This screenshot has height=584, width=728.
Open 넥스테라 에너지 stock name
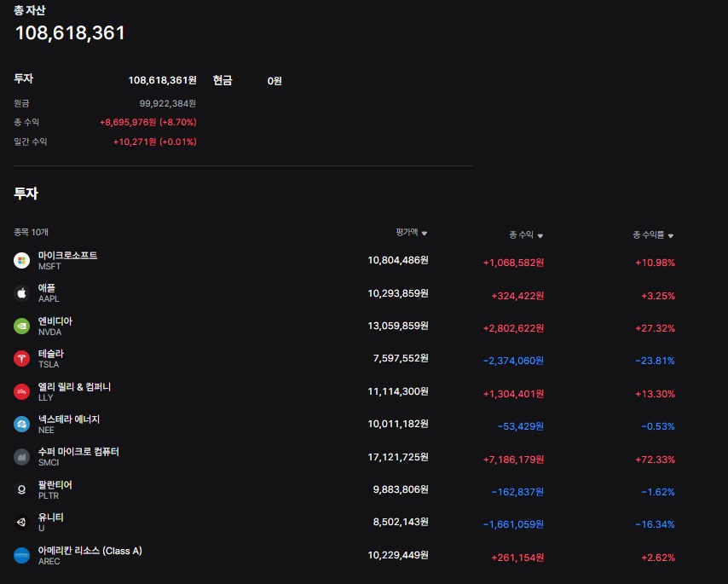pyautogui.click(x=69, y=419)
